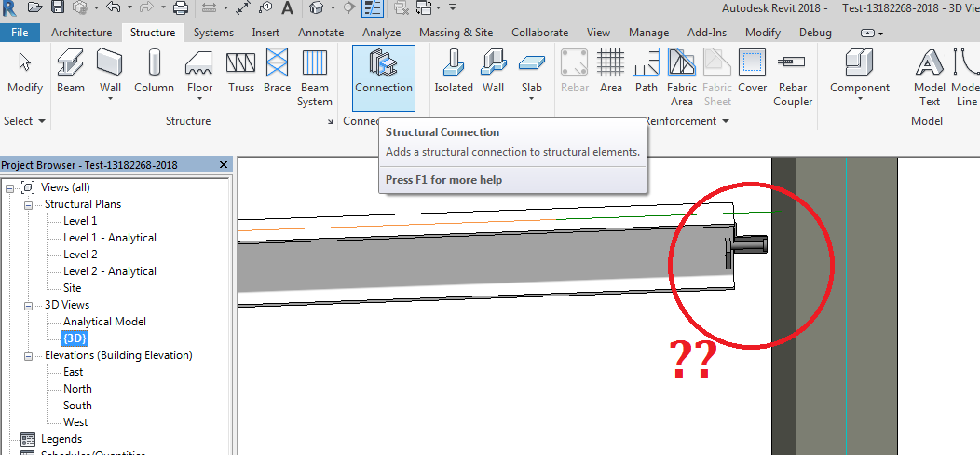
Task: Open Level 1 - Analytical plan
Action: point(109,237)
